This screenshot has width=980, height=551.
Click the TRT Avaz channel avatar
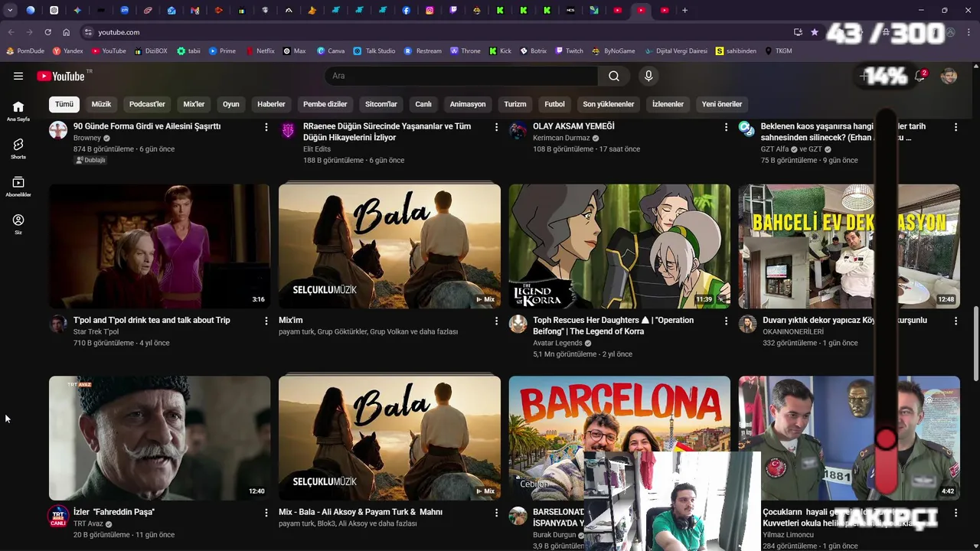tap(58, 515)
